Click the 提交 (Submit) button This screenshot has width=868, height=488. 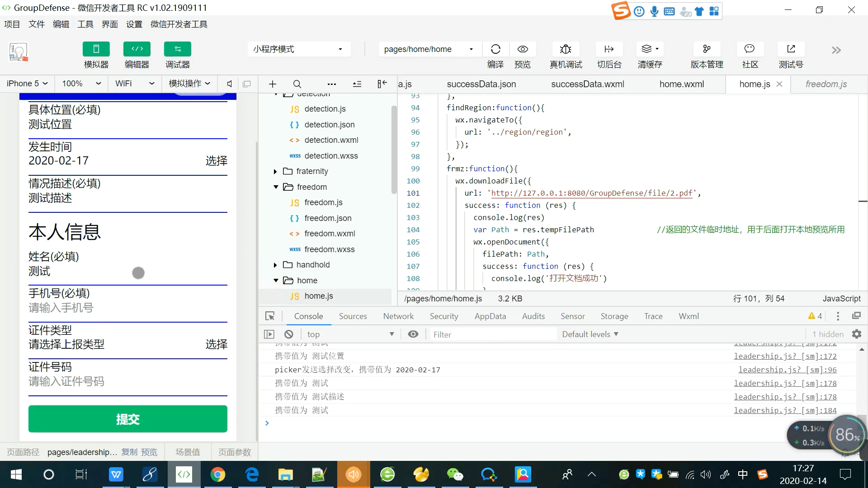click(x=127, y=419)
